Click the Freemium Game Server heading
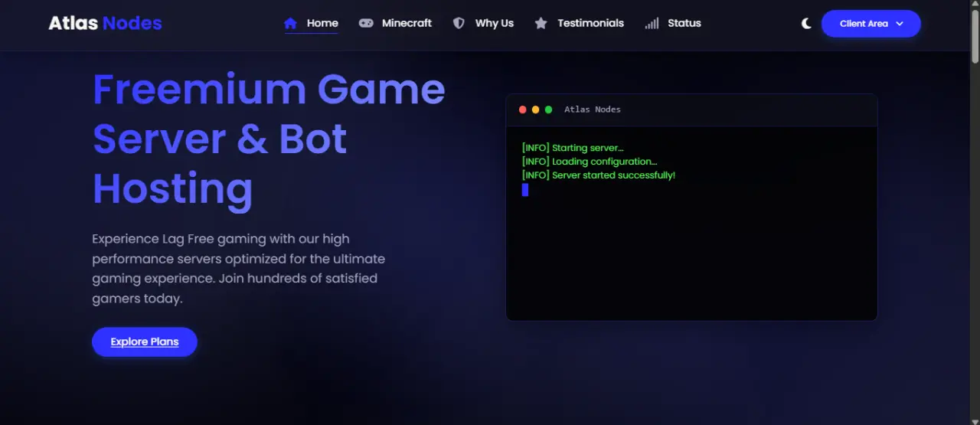 [269, 139]
